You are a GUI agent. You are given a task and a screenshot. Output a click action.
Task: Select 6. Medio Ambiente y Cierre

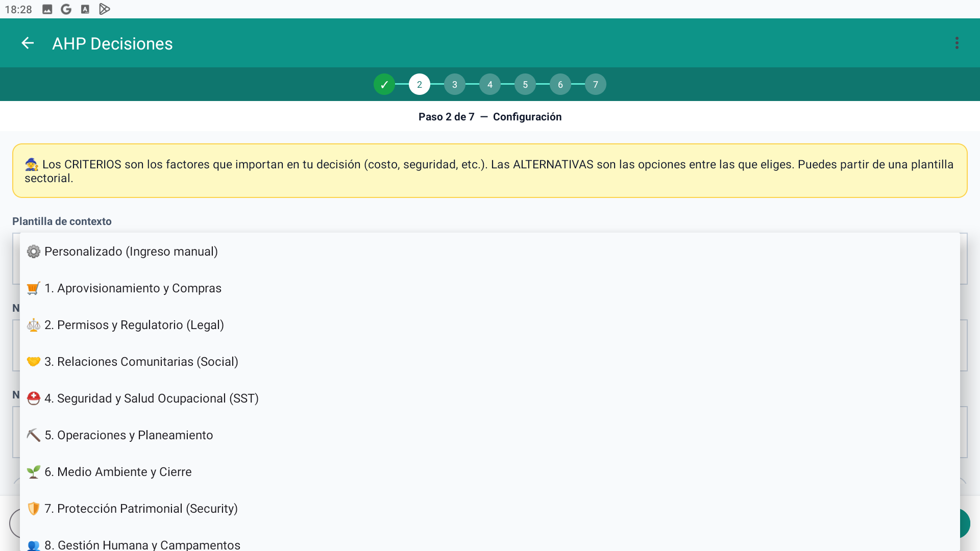coord(490,472)
